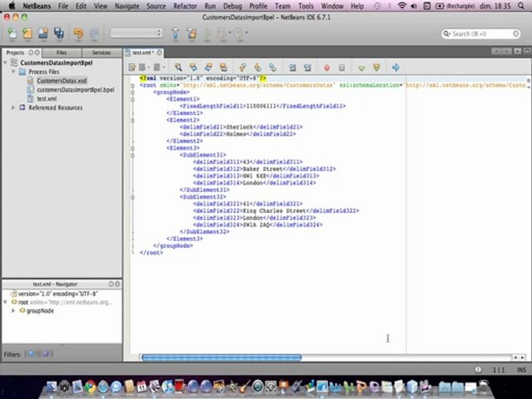
Task: Click the Shift Line Left icon
Action: pos(292,67)
